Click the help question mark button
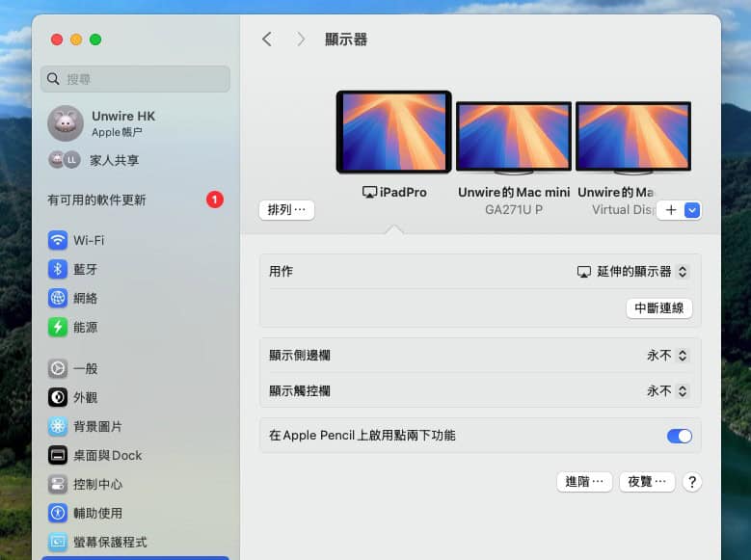This screenshot has width=751, height=560. 691,481
